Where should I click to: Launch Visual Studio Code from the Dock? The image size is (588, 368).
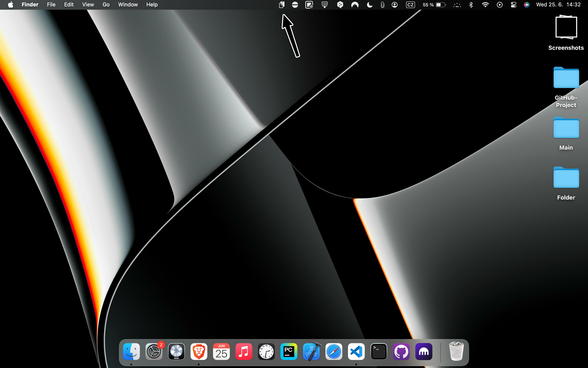coord(356,352)
